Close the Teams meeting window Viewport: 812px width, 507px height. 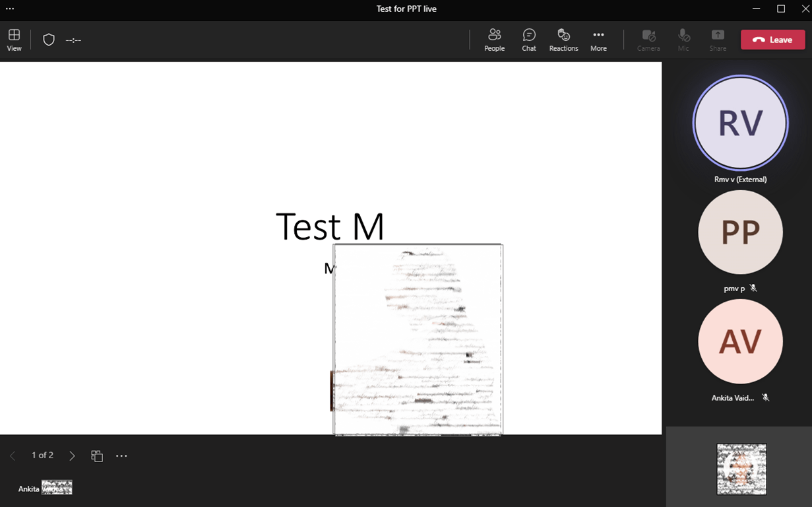click(x=805, y=9)
